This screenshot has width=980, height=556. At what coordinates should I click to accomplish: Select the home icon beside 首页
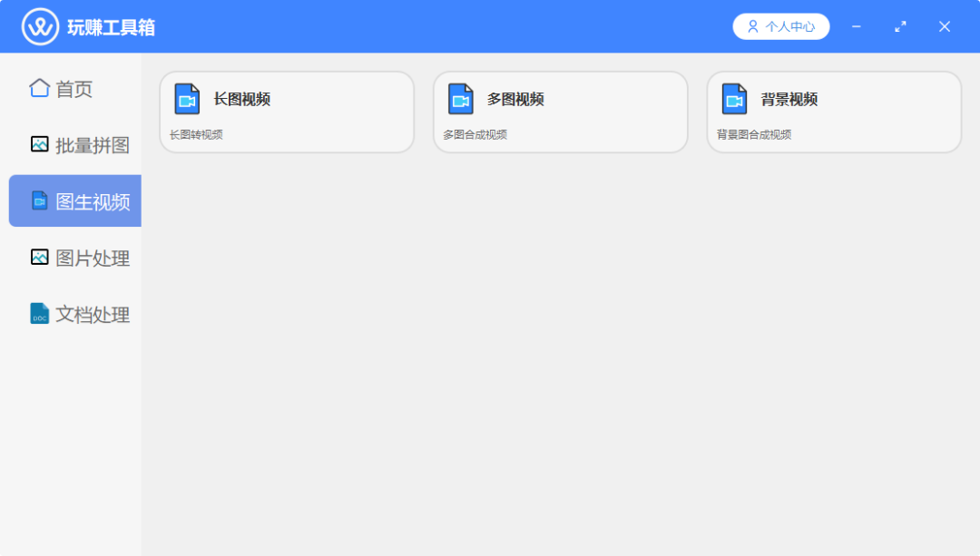point(38,88)
